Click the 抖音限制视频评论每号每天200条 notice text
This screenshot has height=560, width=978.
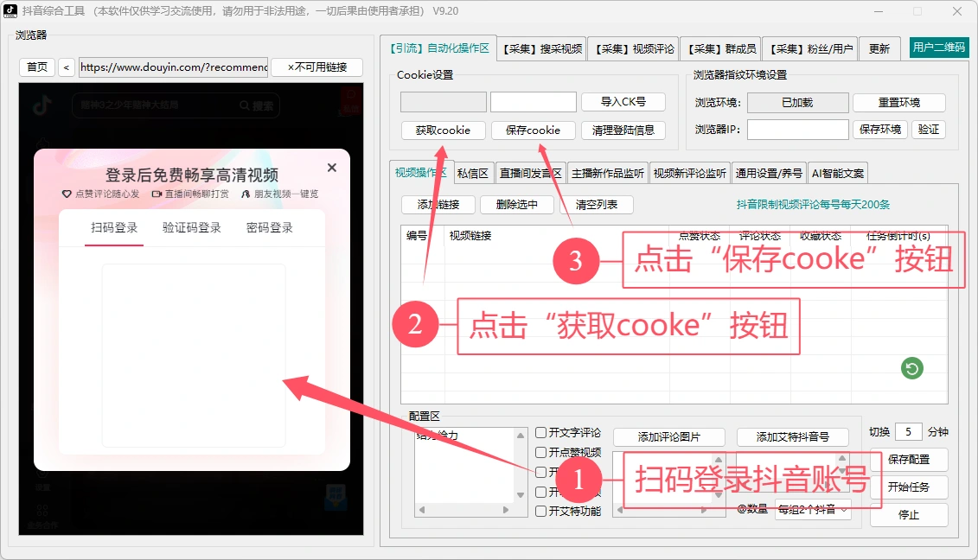(813, 205)
